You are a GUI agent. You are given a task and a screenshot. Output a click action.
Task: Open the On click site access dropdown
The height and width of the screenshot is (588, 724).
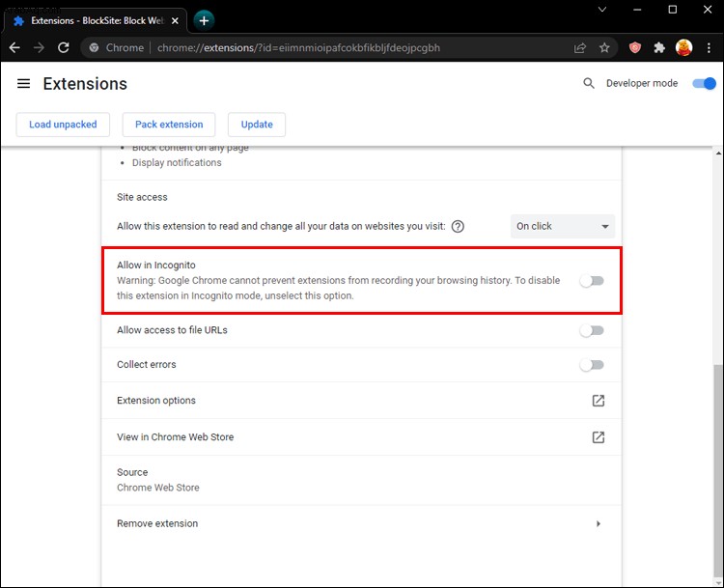click(563, 226)
